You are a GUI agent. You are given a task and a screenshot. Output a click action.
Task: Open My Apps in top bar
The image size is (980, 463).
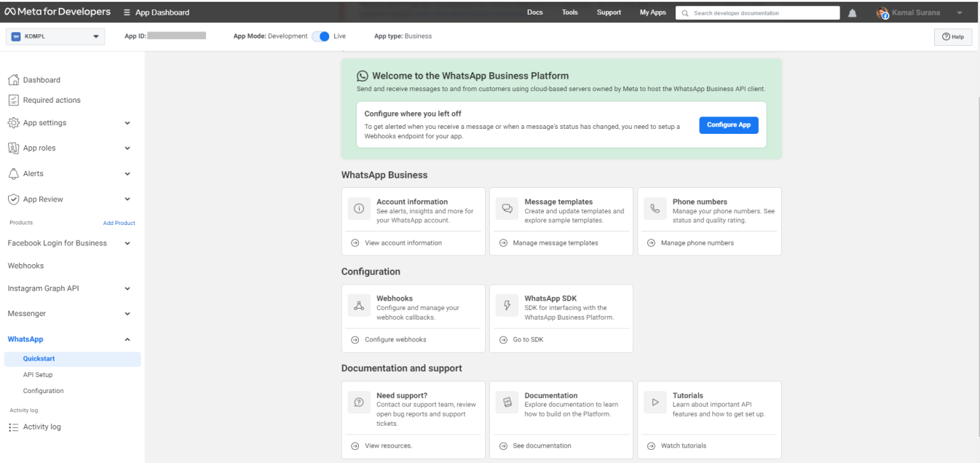652,12
